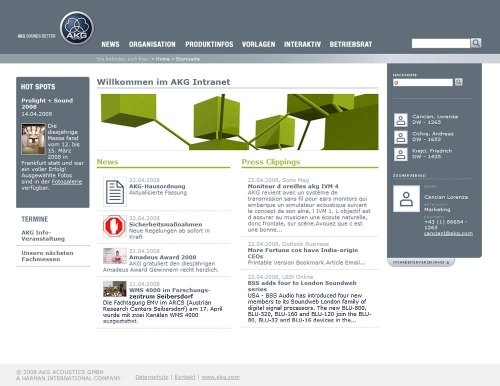
Task: Open the AKG-Hausordnung document icon
Action: tap(115, 192)
